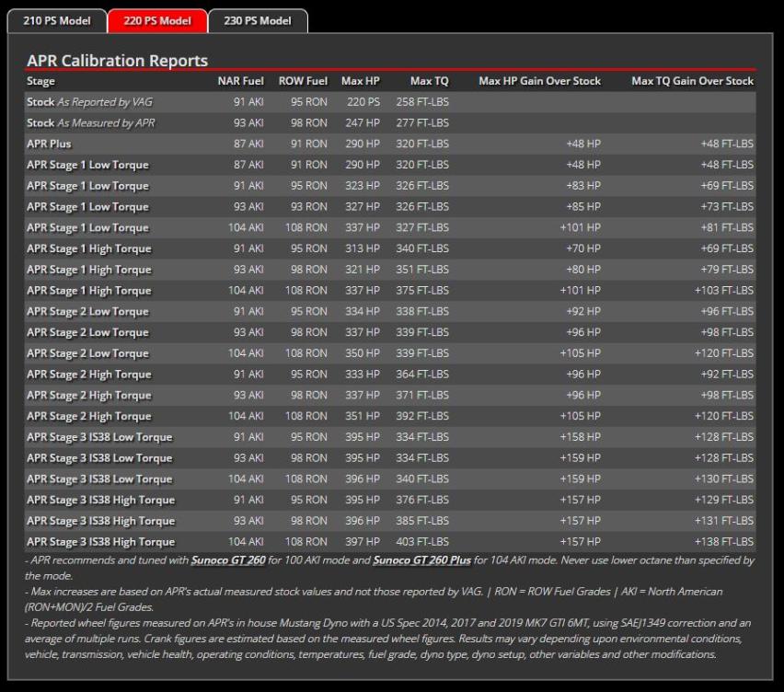Click the 220 PS max HP cell
The width and height of the screenshot is (784, 692).
click(x=363, y=102)
